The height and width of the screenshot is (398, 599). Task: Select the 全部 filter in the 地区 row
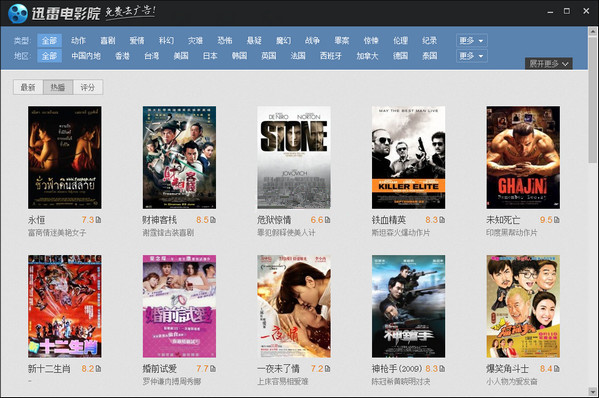click(x=49, y=56)
